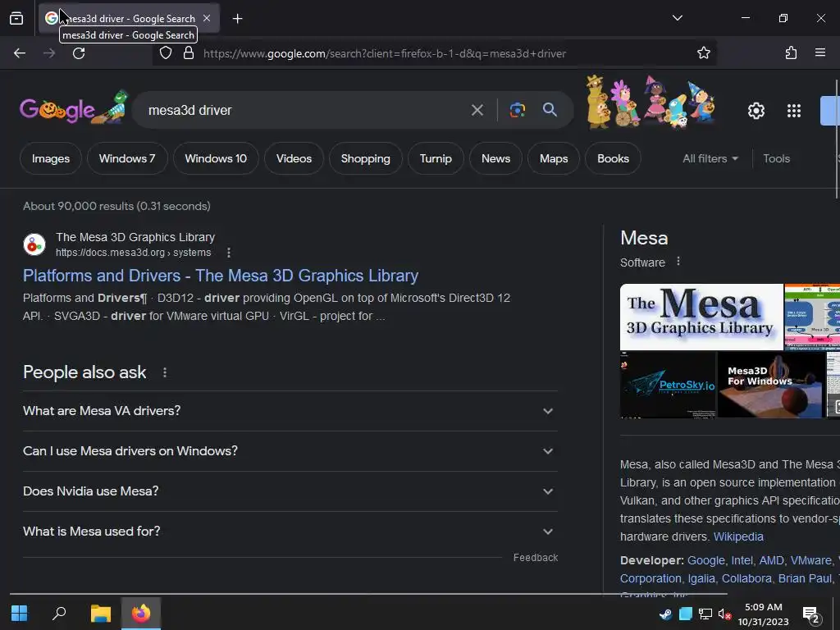This screenshot has width=840, height=630.
Task: Open the tracking protection shield panel
Action: 166,53
